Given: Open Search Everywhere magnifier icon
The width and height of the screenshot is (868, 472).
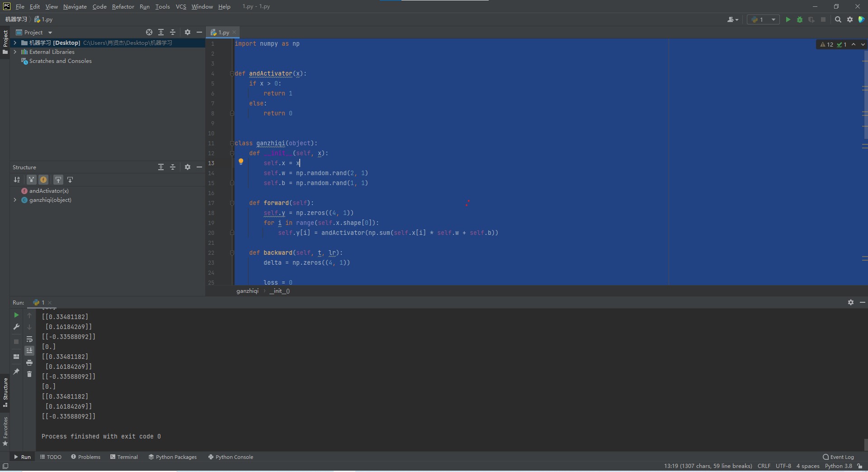Looking at the screenshot, I should (838, 19).
